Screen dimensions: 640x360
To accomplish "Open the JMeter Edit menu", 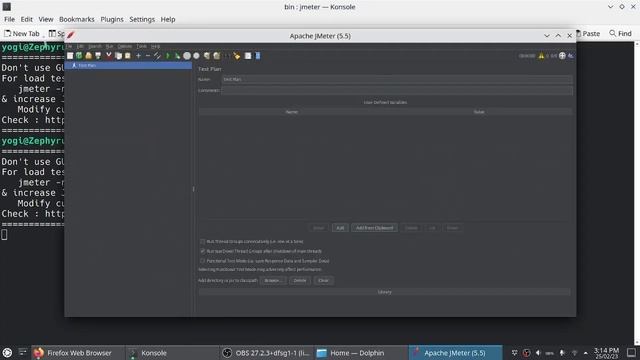I will click(80, 46).
